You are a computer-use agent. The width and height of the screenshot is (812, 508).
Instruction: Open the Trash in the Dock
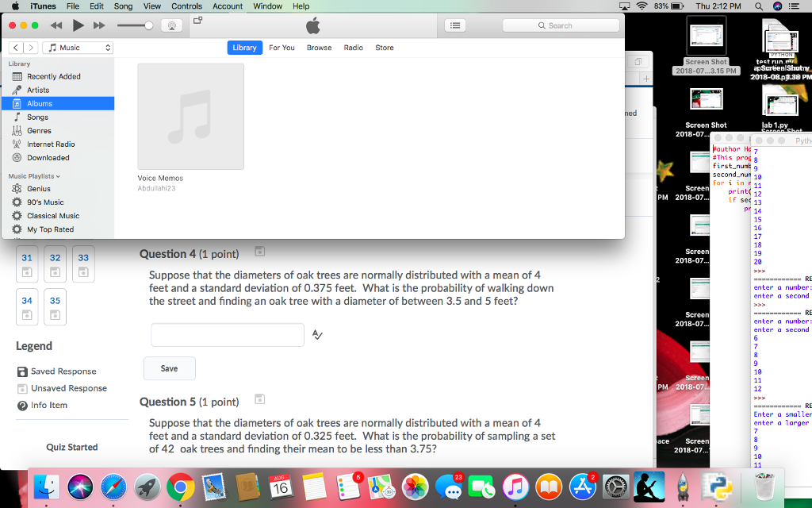coord(764,487)
